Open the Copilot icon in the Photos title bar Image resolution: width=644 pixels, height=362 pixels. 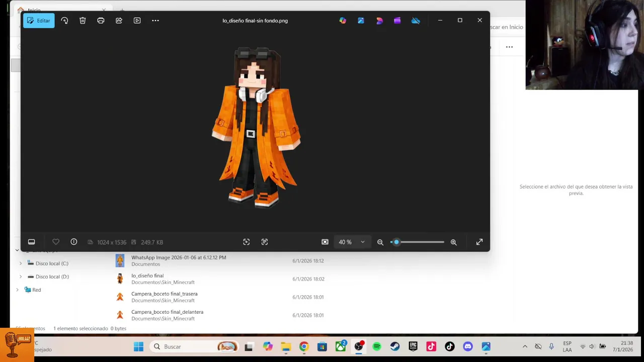coord(343,21)
